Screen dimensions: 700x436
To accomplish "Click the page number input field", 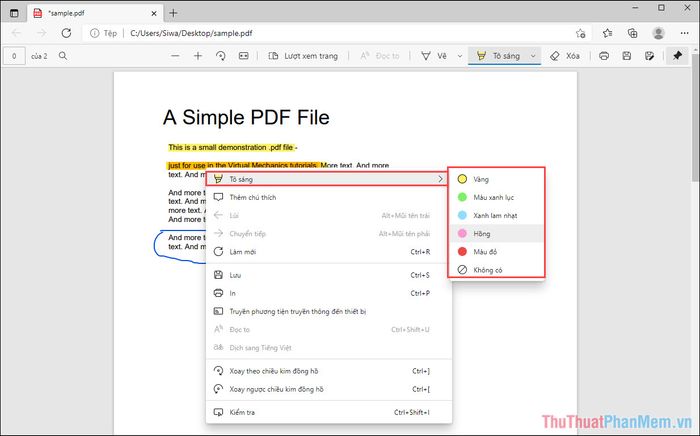I will coord(14,56).
